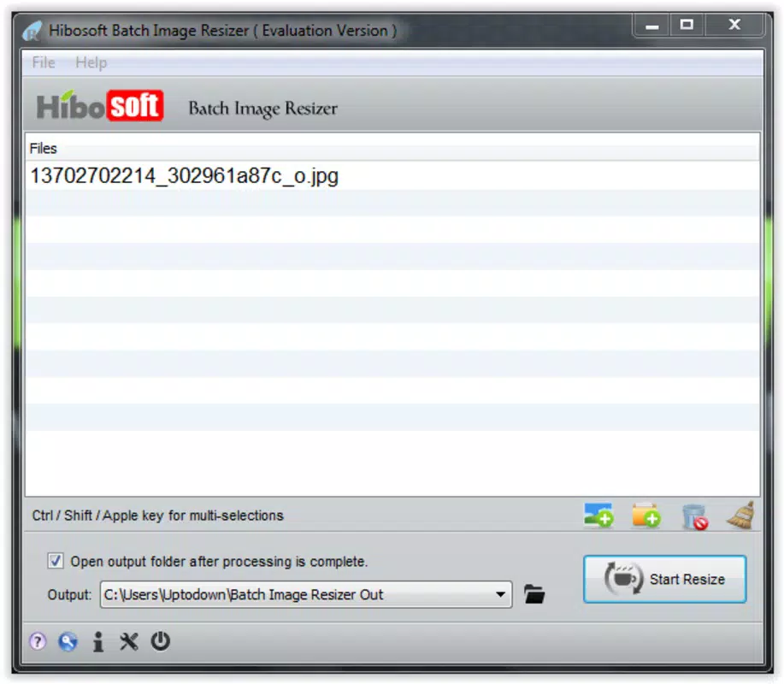
Task: Open the website globe icon
Action: click(68, 641)
